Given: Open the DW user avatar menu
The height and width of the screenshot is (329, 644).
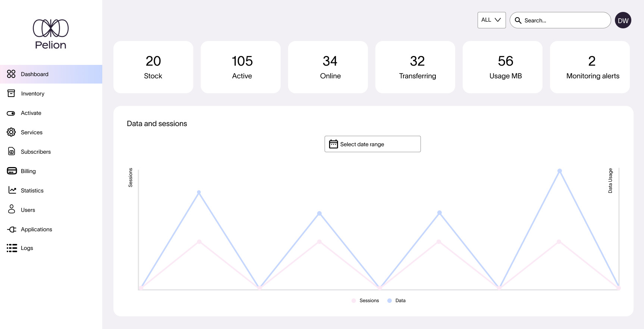Looking at the screenshot, I should 623,21.
